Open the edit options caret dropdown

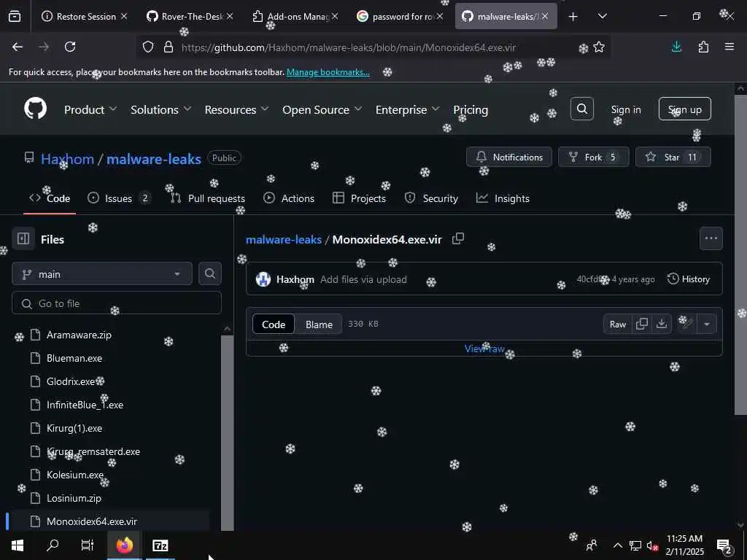click(x=707, y=324)
